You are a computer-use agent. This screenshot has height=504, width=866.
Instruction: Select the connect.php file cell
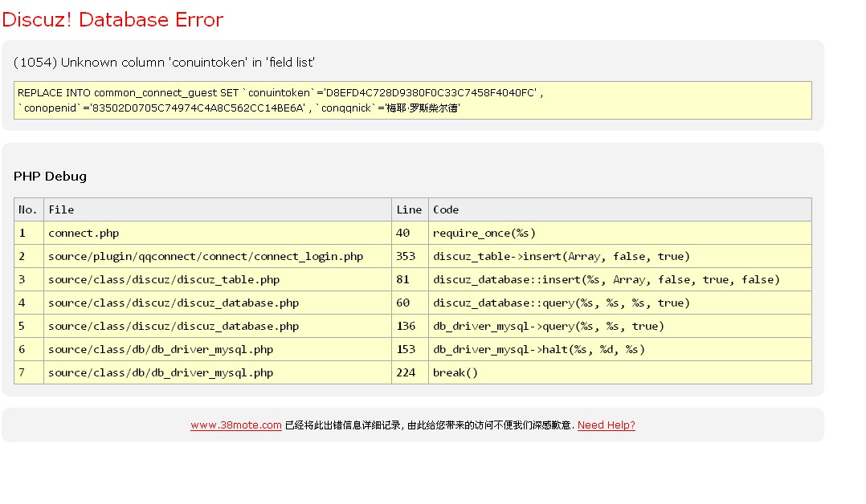point(84,234)
